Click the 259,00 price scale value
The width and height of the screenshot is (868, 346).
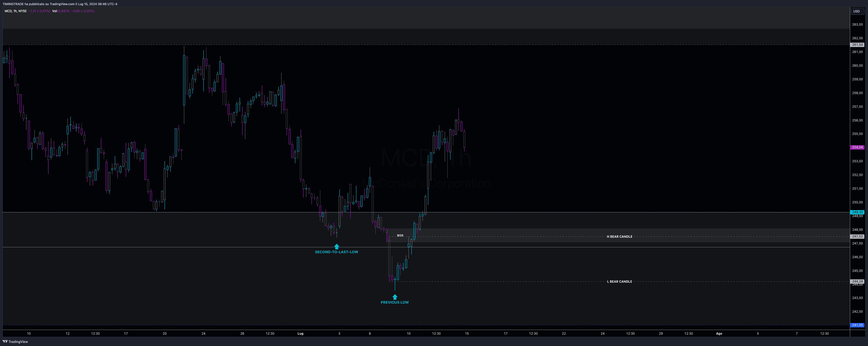[857, 79]
